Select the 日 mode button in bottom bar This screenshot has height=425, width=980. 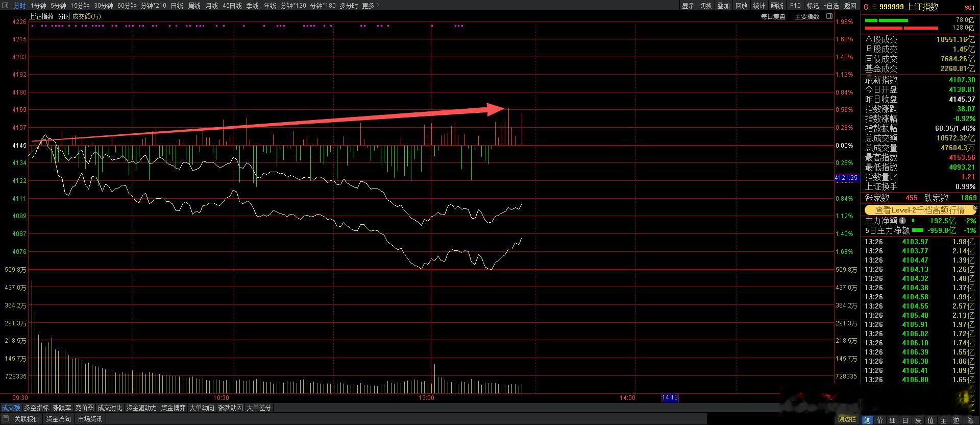(905, 420)
